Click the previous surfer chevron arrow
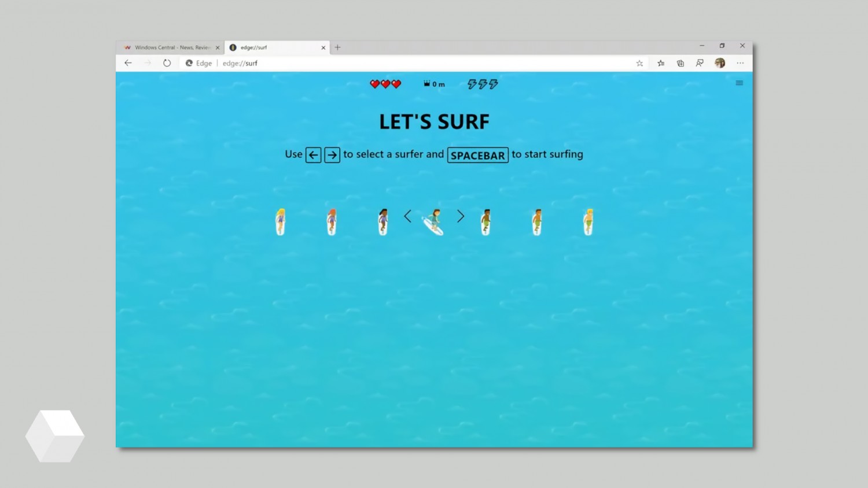This screenshot has width=868, height=488. pos(408,216)
